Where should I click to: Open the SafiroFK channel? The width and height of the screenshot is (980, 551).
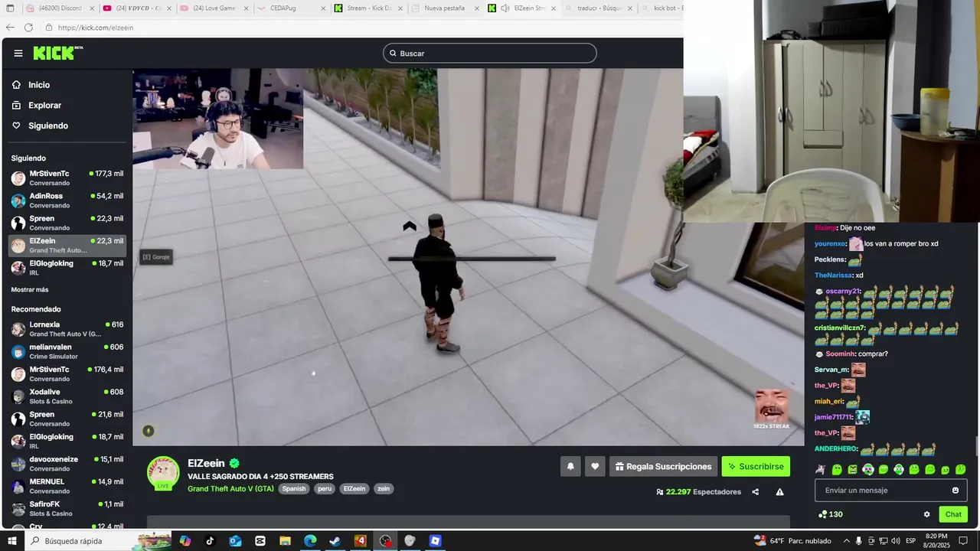pyautogui.click(x=67, y=508)
